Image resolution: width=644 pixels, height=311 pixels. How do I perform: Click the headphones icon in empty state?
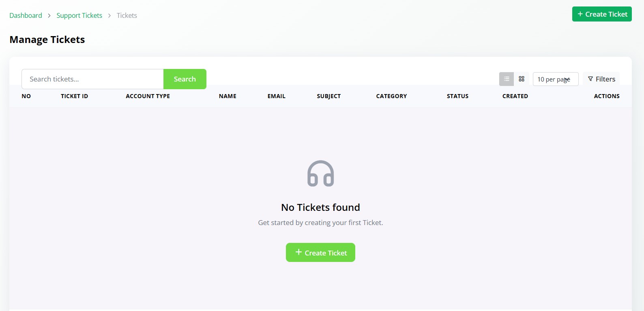[320, 174]
